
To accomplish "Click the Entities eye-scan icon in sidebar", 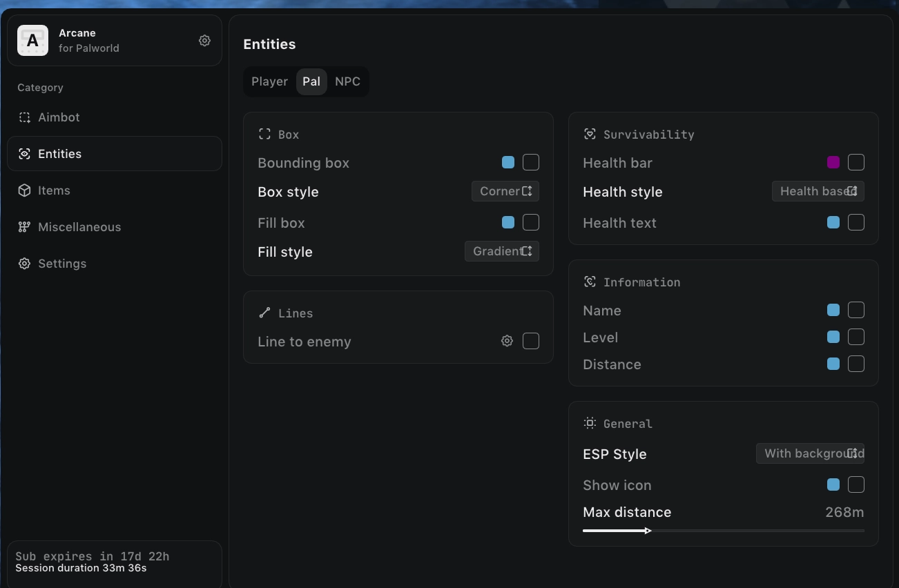I will pos(24,154).
